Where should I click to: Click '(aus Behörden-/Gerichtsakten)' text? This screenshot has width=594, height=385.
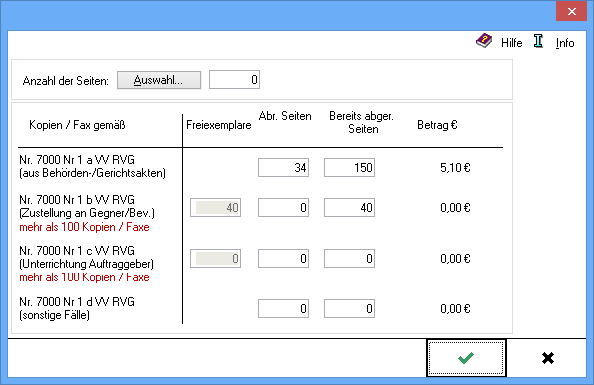point(92,173)
